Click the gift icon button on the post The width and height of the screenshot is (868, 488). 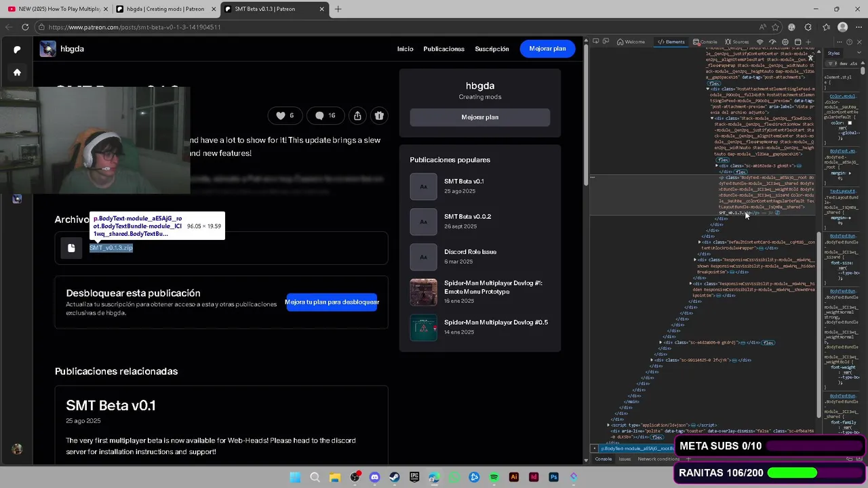point(379,116)
